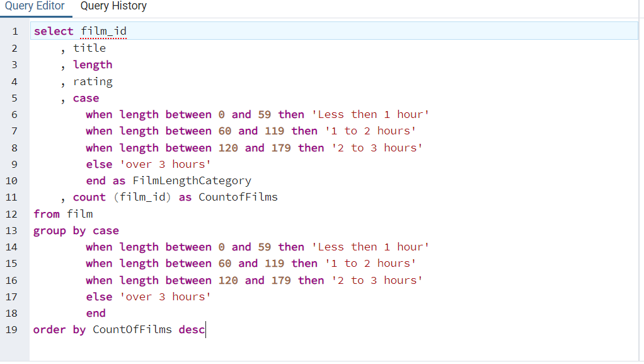The width and height of the screenshot is (644, 364).
Task: Click value 179 on line 8
Action: 281,148
